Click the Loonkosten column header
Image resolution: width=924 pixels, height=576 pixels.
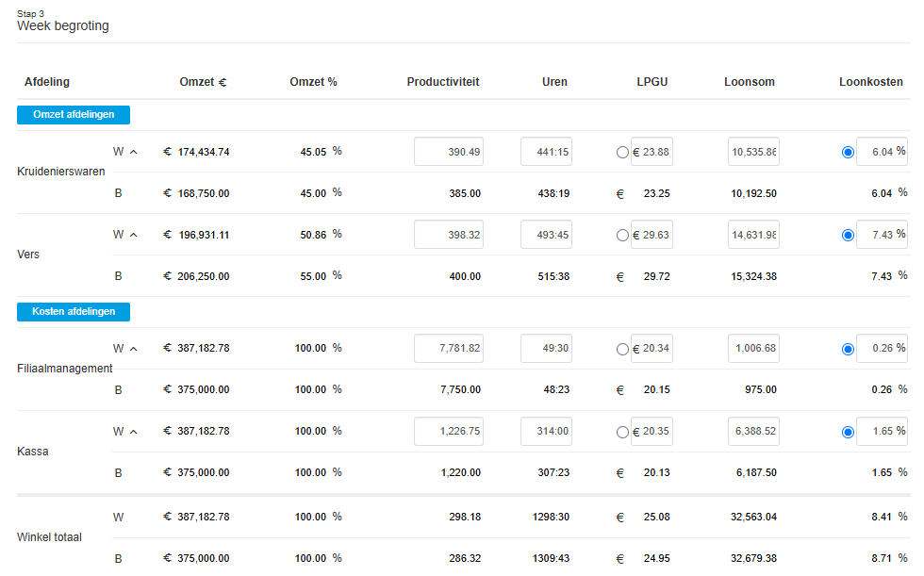pos(871,82)
